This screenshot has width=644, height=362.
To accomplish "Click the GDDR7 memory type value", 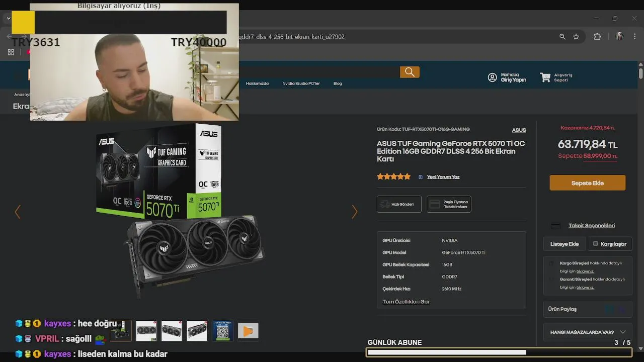I will pyautogui.click(x=449, y=277).
